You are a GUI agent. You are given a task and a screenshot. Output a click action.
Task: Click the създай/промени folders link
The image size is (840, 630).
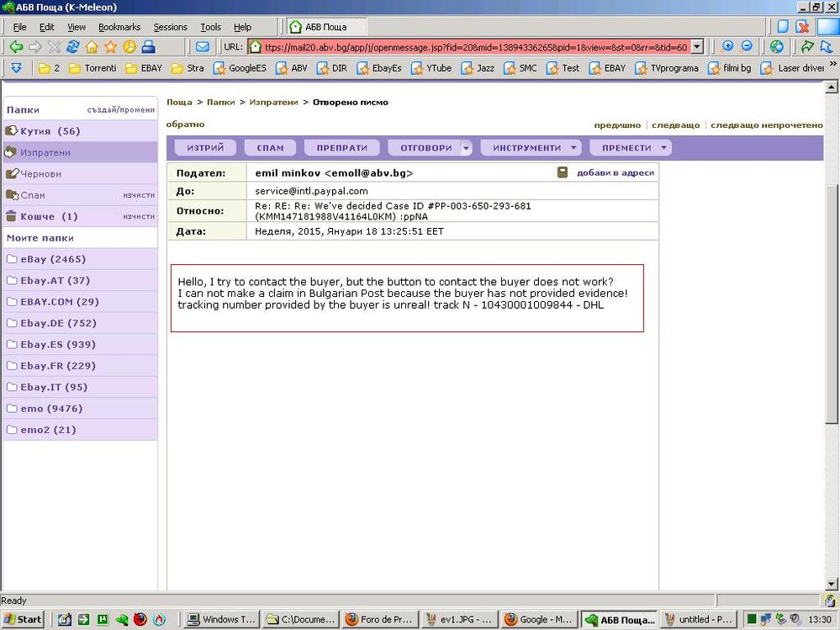pos(120,110)
